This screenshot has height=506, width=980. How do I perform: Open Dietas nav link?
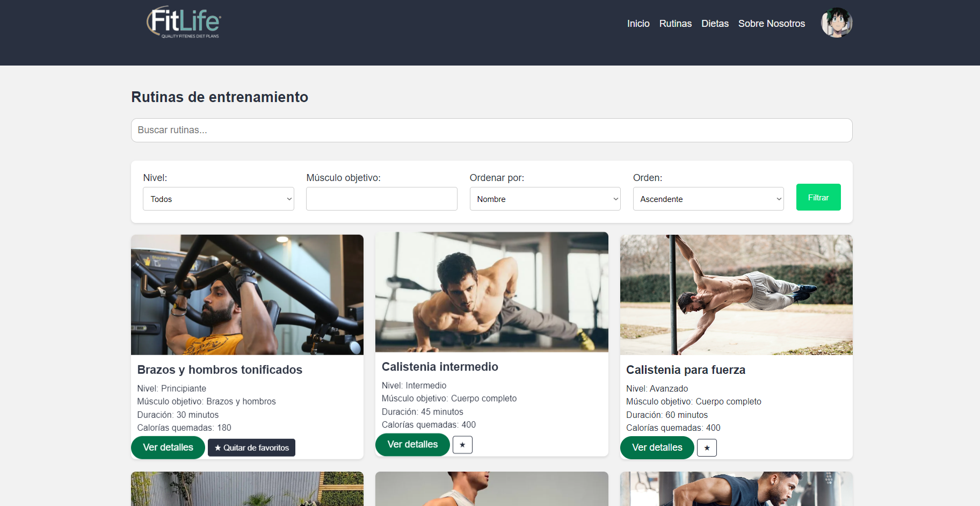[715, 24]
